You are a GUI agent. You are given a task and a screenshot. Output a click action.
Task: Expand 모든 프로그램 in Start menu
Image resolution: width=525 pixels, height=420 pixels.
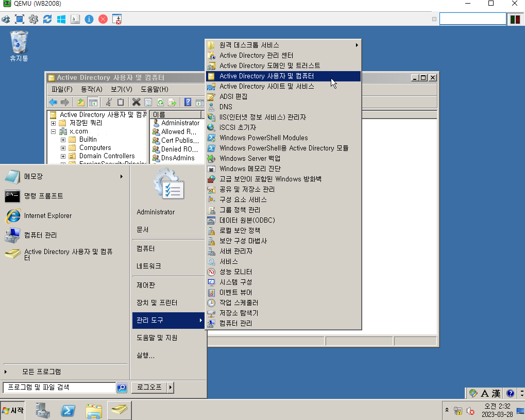click(64, 372)
